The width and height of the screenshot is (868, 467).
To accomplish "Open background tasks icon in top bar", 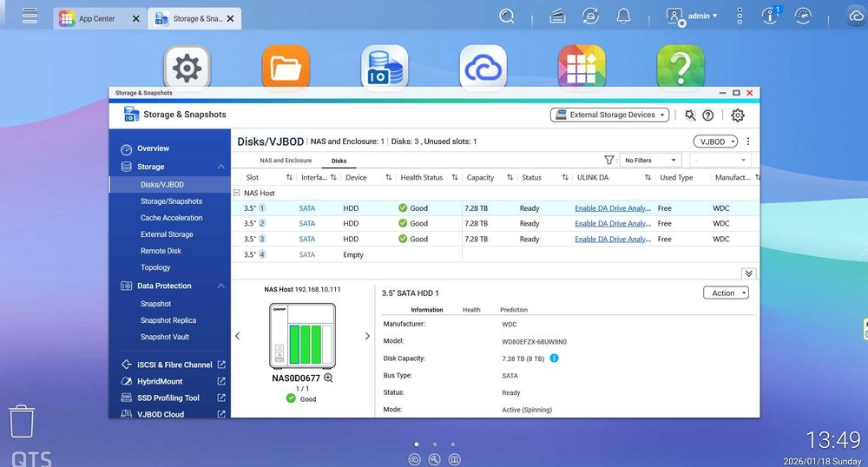I will 557,16.
